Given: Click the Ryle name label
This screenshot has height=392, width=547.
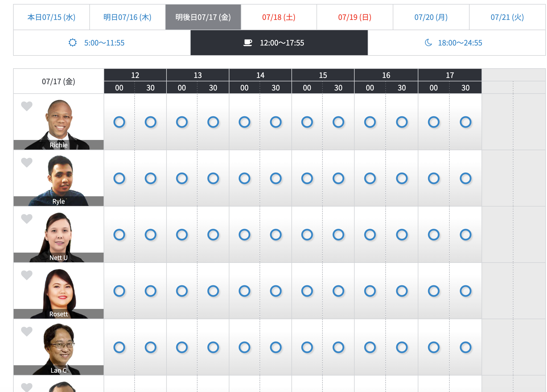Looking at the screenshot, I should [x=59, y=201].
